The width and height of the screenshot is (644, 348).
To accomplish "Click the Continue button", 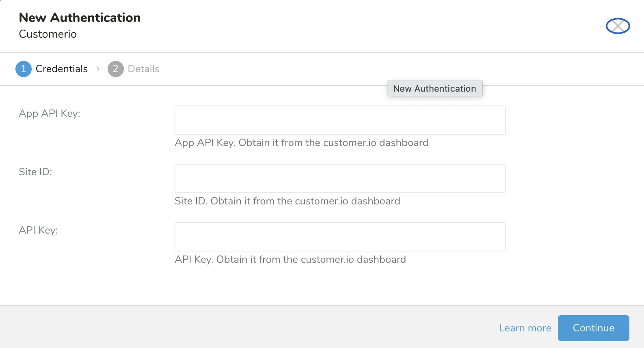I will [x=594, y=328].
